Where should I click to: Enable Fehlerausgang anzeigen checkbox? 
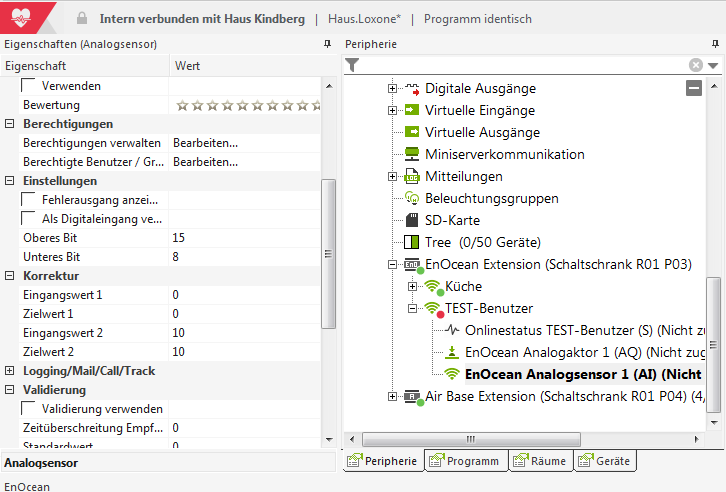[x=29, y=199]
